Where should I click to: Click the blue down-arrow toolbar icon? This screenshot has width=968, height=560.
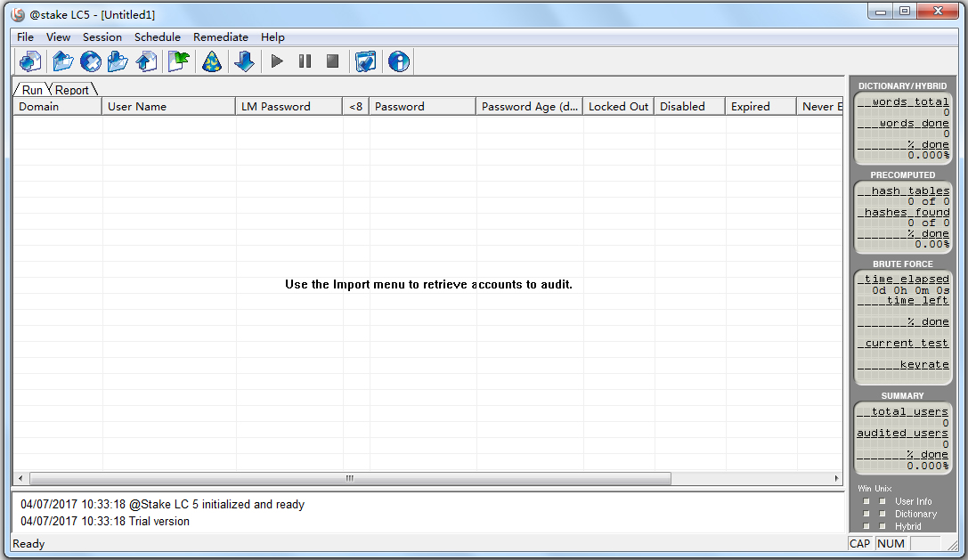pos(244,61)
